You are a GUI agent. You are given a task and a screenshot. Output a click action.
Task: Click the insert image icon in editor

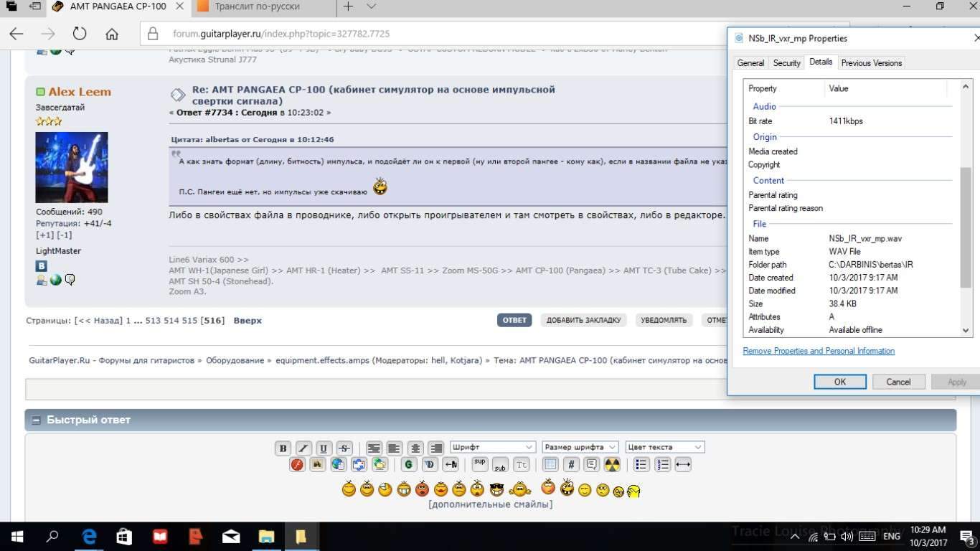pos(317,465)
